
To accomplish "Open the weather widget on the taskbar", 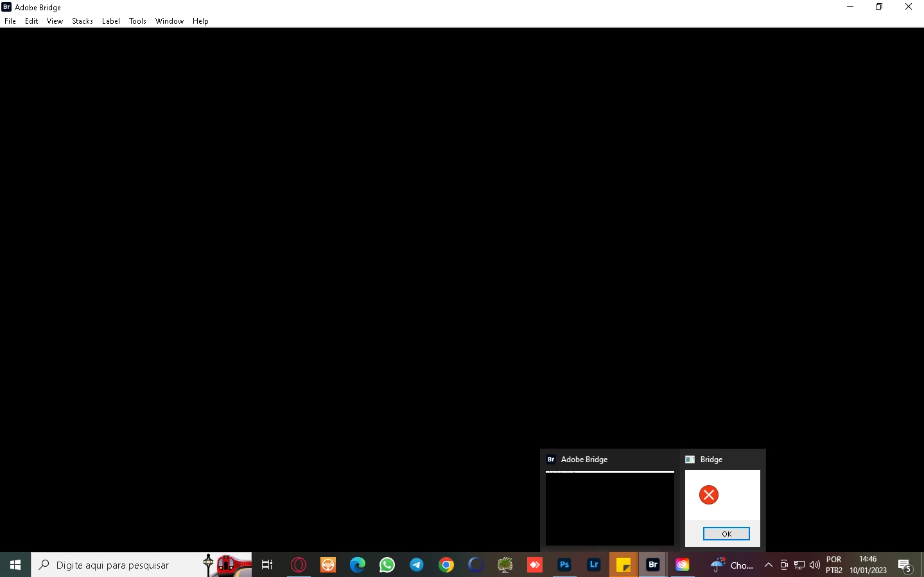I will [x=732, y=565].
